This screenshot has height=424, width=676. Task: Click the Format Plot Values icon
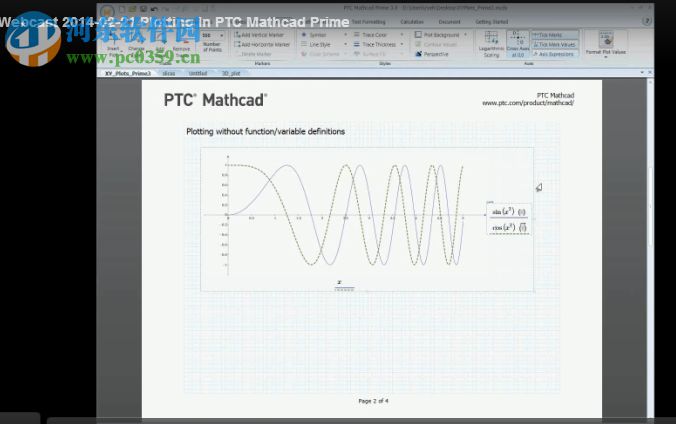(606, 40)
